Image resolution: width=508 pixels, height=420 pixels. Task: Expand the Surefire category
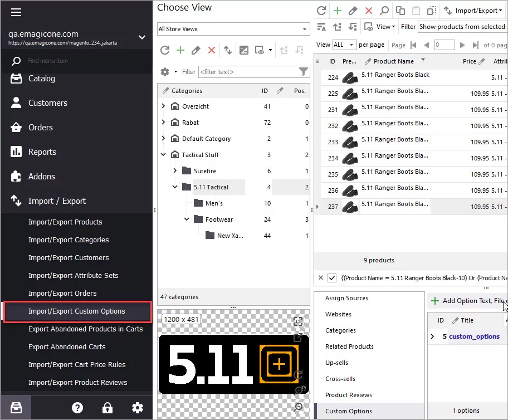tap(175, 170)
